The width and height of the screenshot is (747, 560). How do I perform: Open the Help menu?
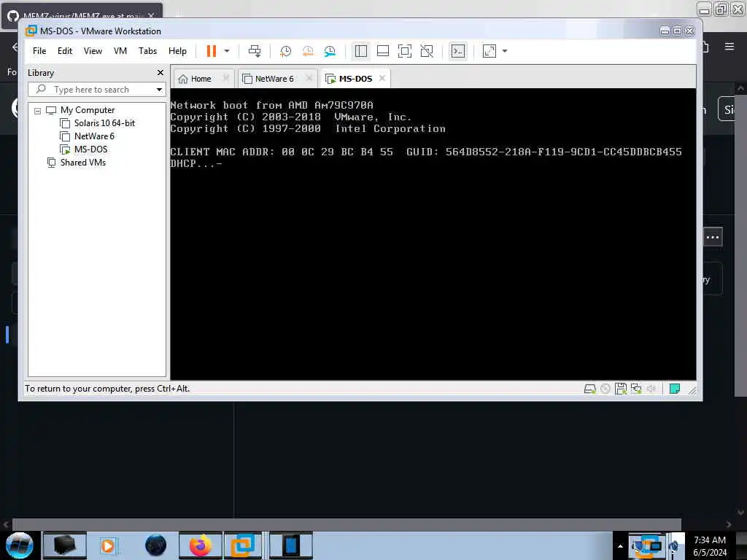tap(178, 51)
